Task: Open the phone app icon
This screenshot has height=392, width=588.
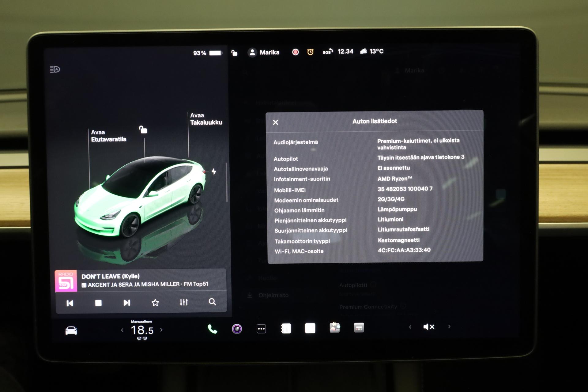Action: pyautogui.click(x=212, y=329)
